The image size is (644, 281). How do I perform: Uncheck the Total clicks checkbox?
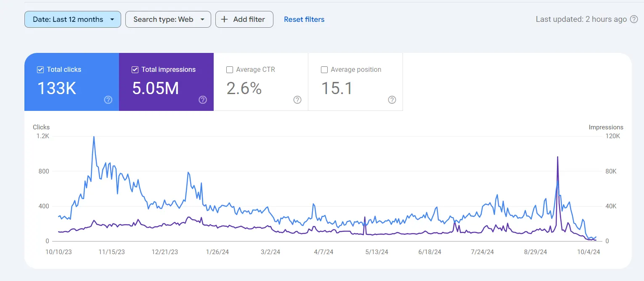click(40, 70)
